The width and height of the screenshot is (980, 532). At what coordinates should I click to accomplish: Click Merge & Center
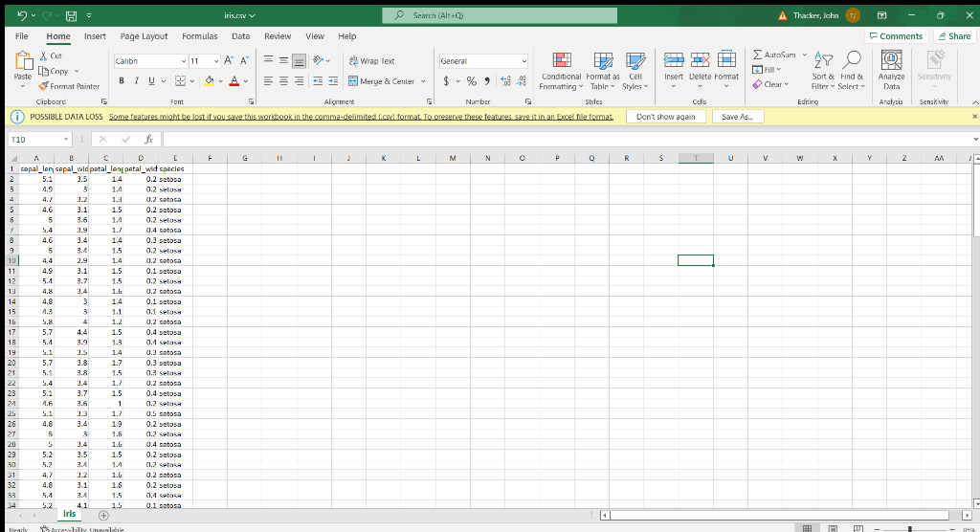(x=381, y=81)
